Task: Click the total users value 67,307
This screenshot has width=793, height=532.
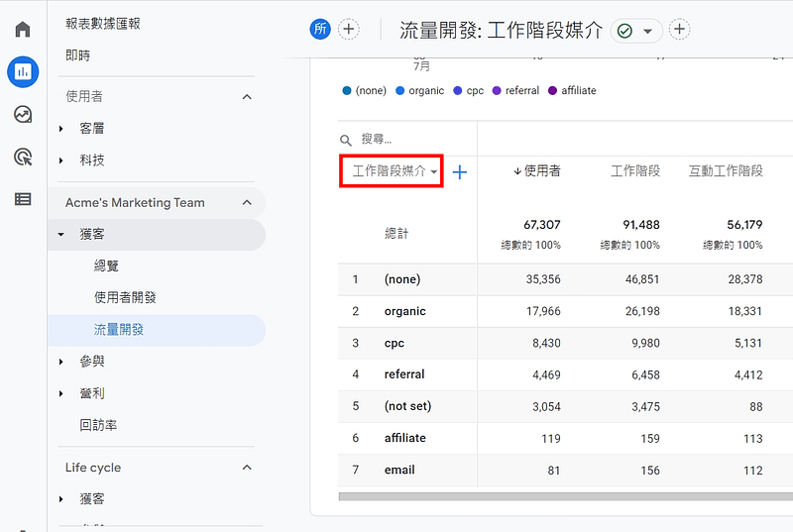Action: (541, 225)
